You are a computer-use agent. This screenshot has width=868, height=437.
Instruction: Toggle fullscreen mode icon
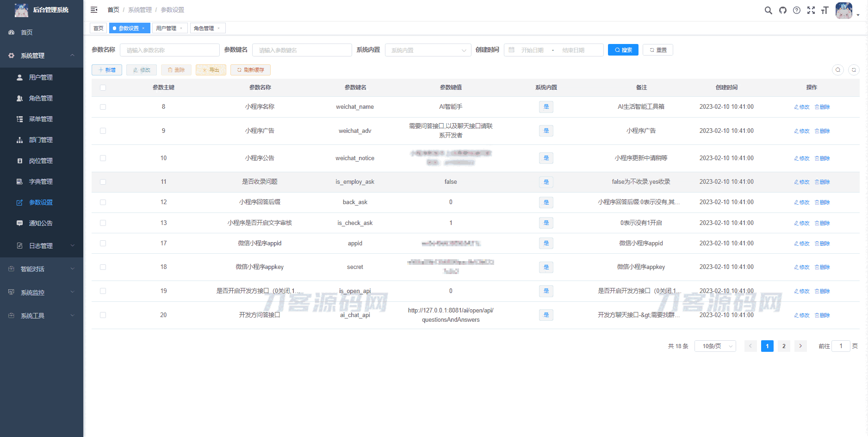click(811, 10)
